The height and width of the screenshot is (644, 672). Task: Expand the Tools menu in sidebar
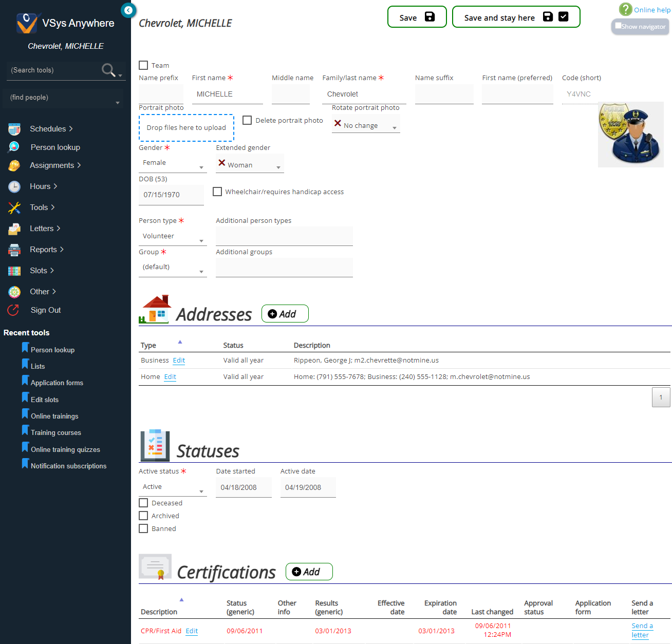(x=42, y=207)
